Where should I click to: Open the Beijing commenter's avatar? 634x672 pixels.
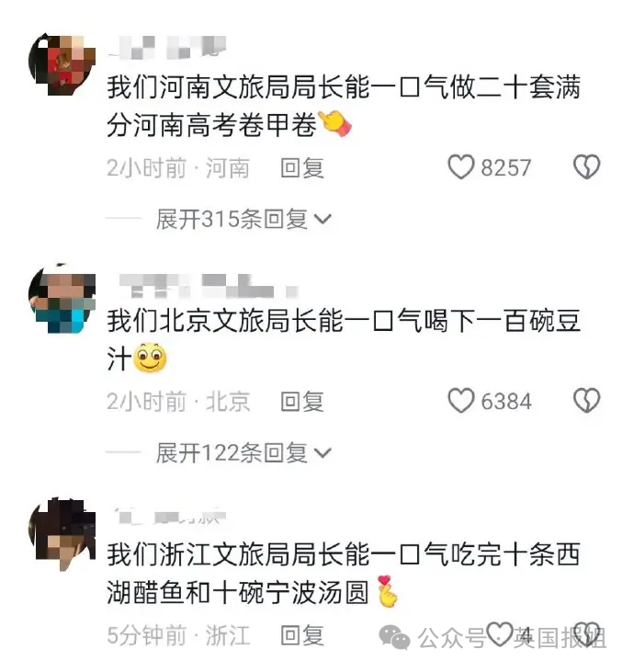(62, 299)
